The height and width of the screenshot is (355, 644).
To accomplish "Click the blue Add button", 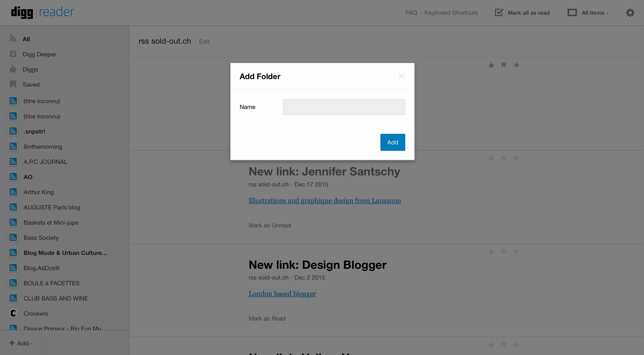I will 393,142.
